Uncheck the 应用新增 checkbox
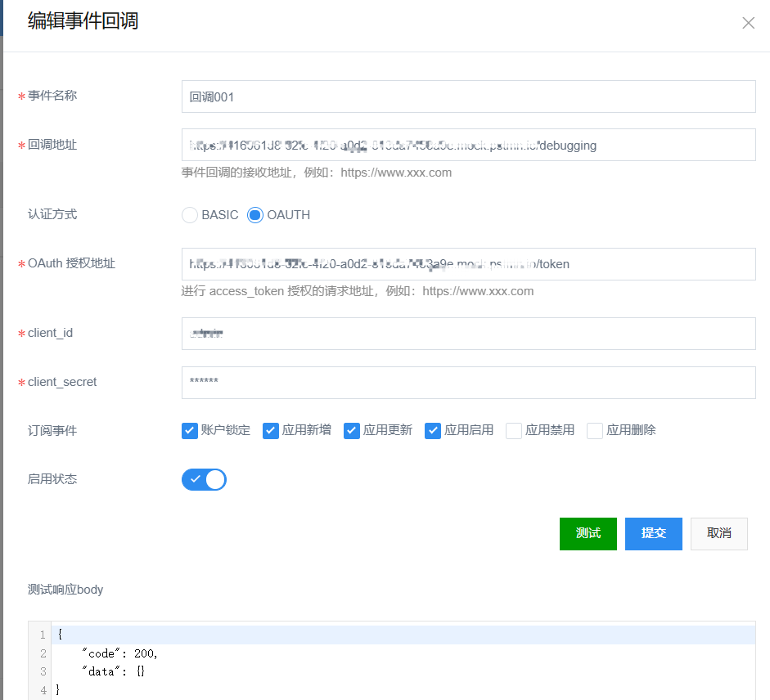 (271, 431)
